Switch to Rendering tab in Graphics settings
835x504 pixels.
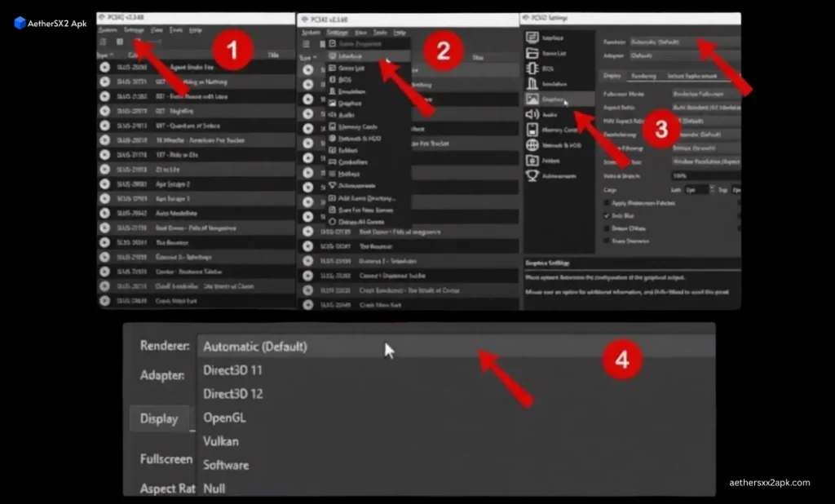click(643, 76)
